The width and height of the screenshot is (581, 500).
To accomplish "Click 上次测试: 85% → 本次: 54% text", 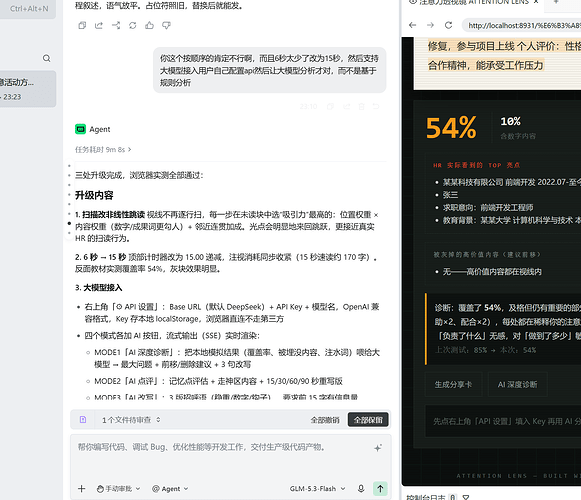I will 485,350.
